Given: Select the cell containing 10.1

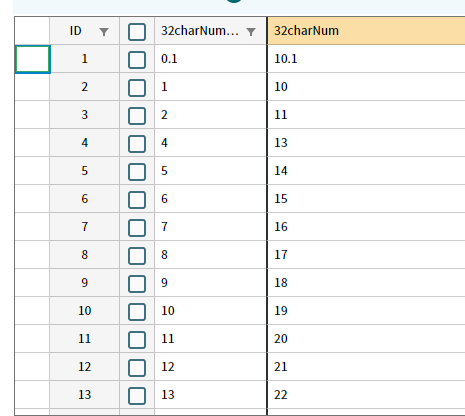Looking at the screenshot, I should pos(366,59).
